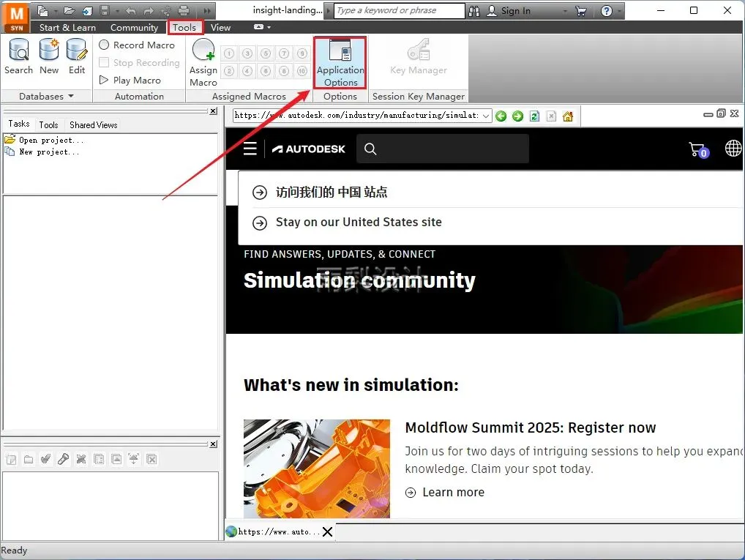Click assigned macro slot 5
The image size is (745, 560).
click(266, 53)
